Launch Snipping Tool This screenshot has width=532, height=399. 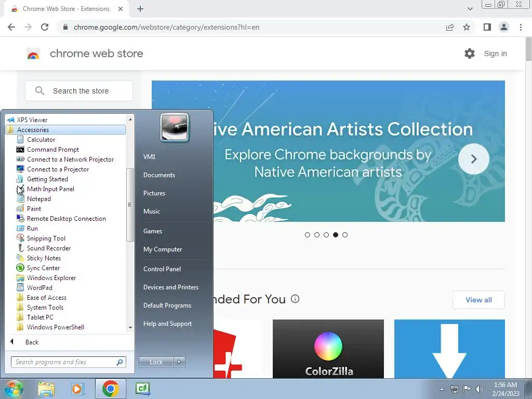point(46,238)
